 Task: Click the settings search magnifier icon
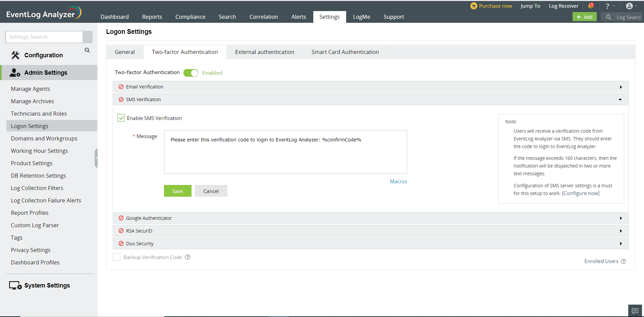click(x=87, y=50)
